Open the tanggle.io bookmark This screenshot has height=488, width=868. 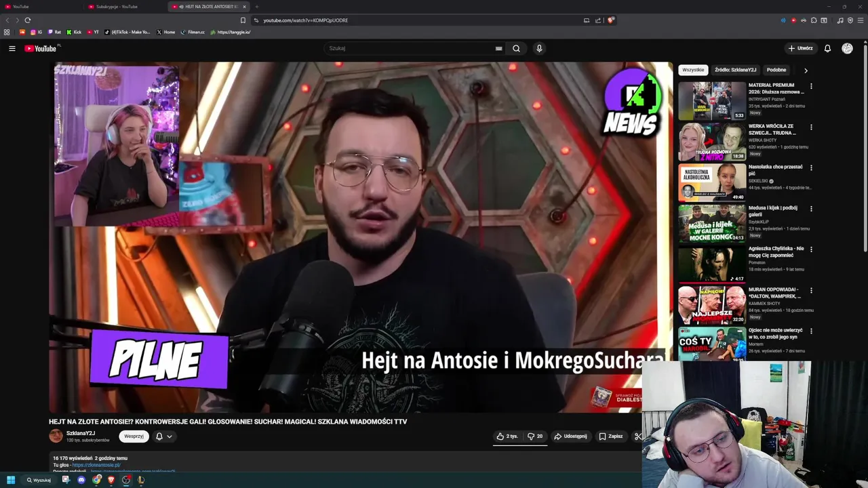231,32
